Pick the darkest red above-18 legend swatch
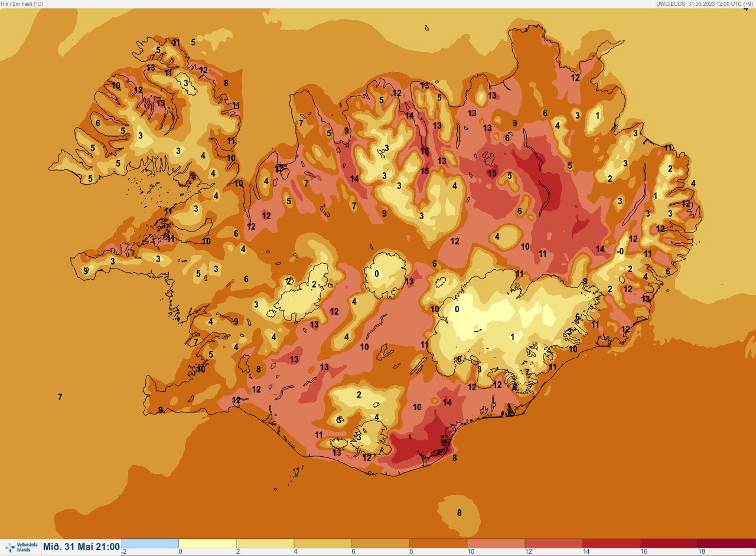 pyautogui.click(x=726, y=543)
